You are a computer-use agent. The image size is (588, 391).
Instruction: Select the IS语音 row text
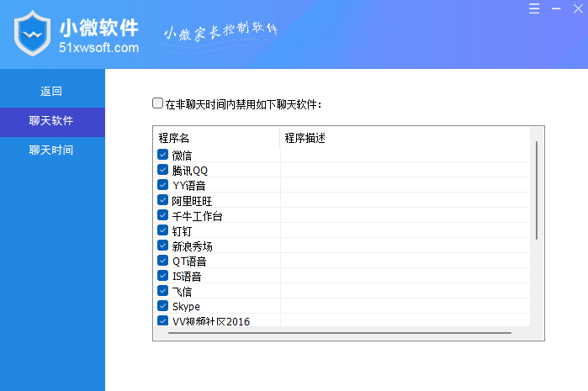[x=187, y=277]
